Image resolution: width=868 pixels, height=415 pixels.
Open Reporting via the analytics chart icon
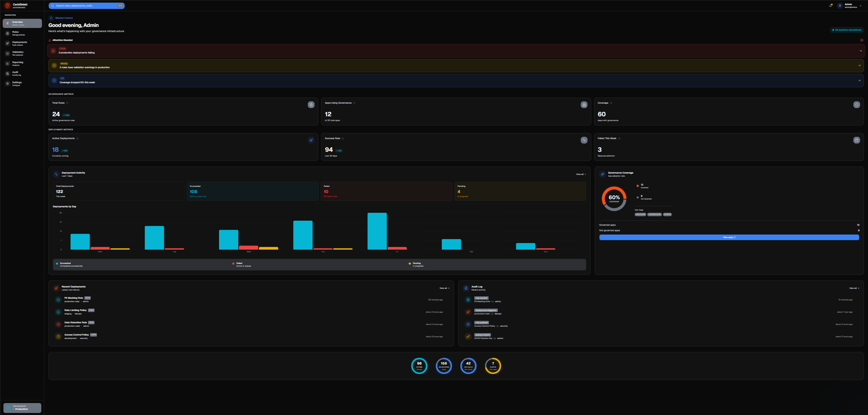7,63
